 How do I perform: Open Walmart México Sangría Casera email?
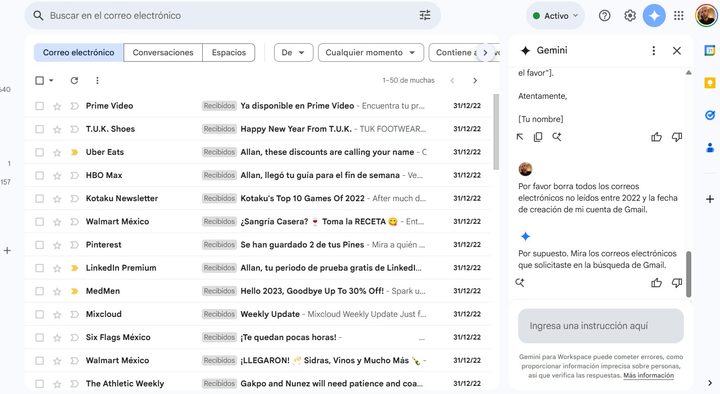(257, 222)
